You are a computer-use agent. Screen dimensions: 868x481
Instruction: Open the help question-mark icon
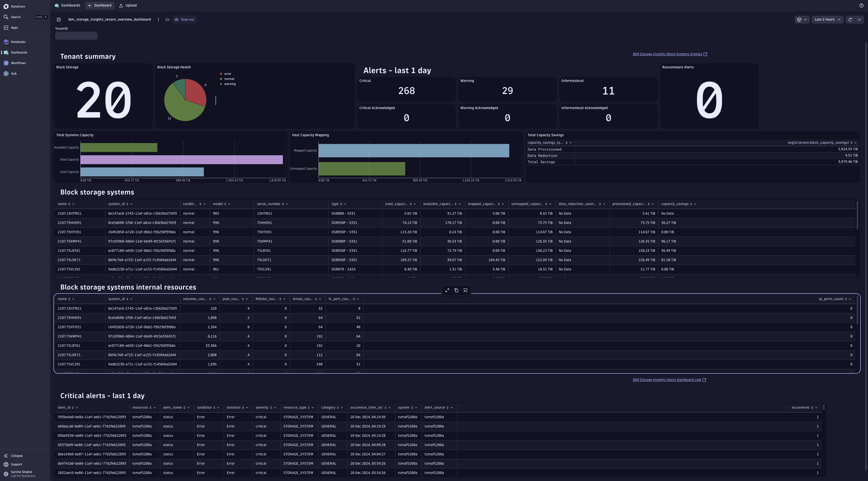click(x=861, y=5)
